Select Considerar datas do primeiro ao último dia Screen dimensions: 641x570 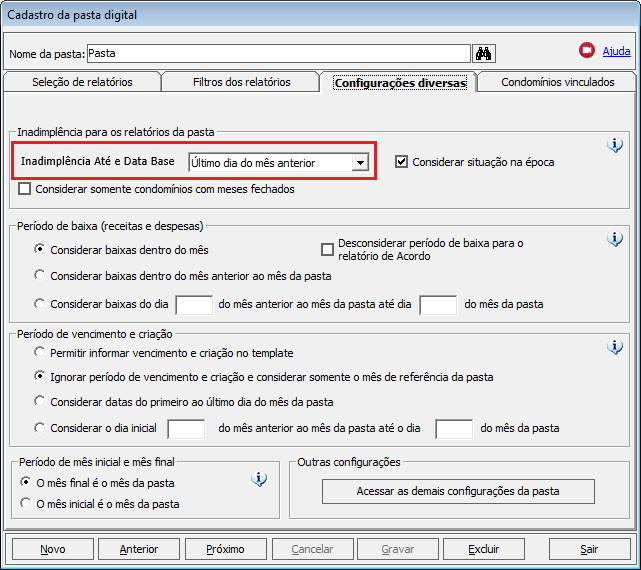click(x=39, y=401)
